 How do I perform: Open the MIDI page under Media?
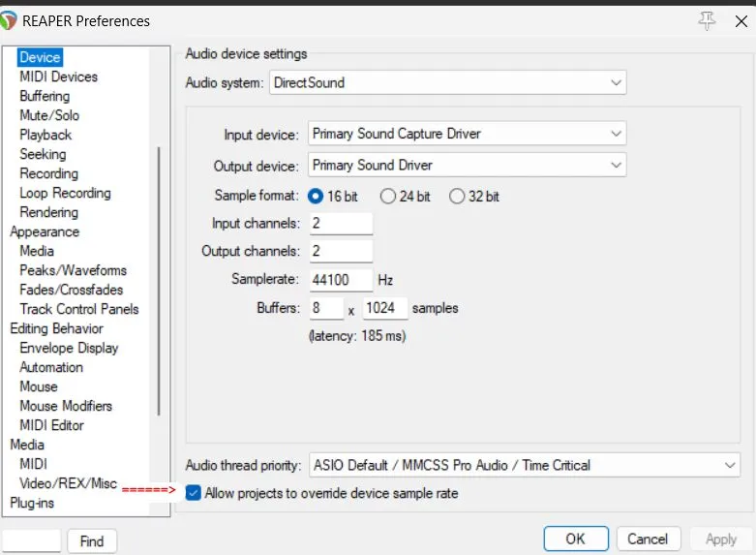tap(33, 464)
